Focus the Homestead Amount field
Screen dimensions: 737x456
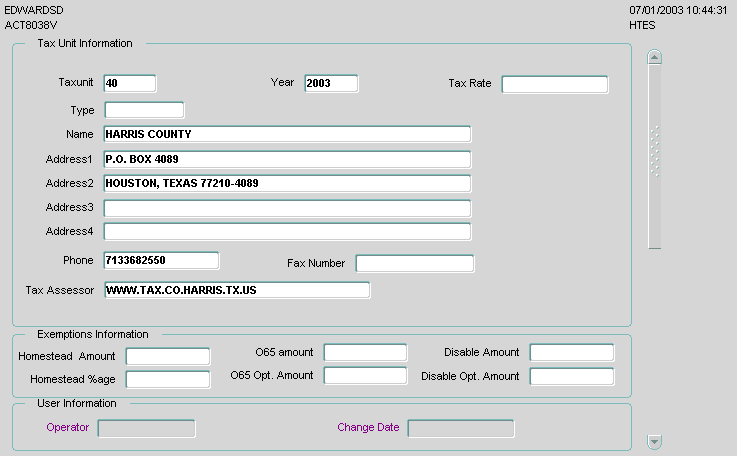(168, 356)
